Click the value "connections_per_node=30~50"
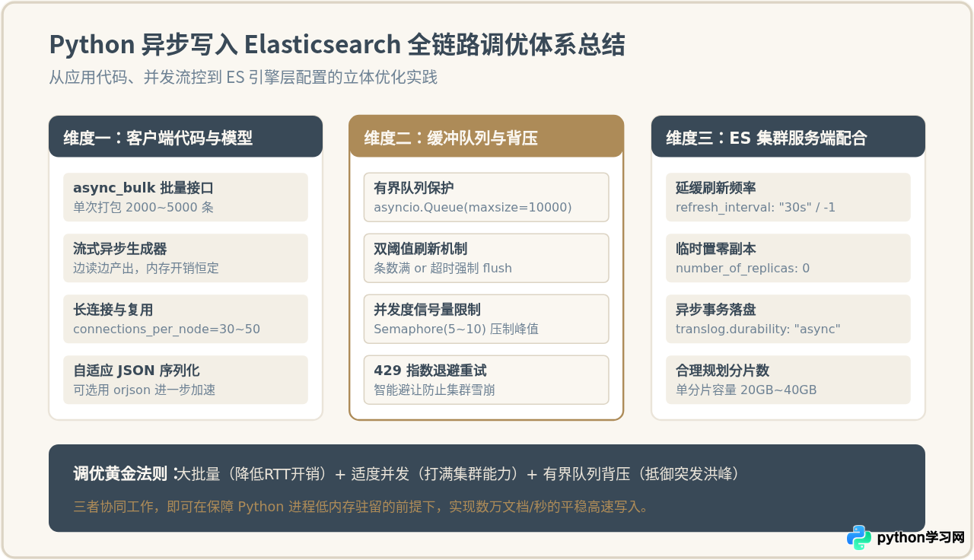This screenshot has width=974, height=560. [167, 329]
